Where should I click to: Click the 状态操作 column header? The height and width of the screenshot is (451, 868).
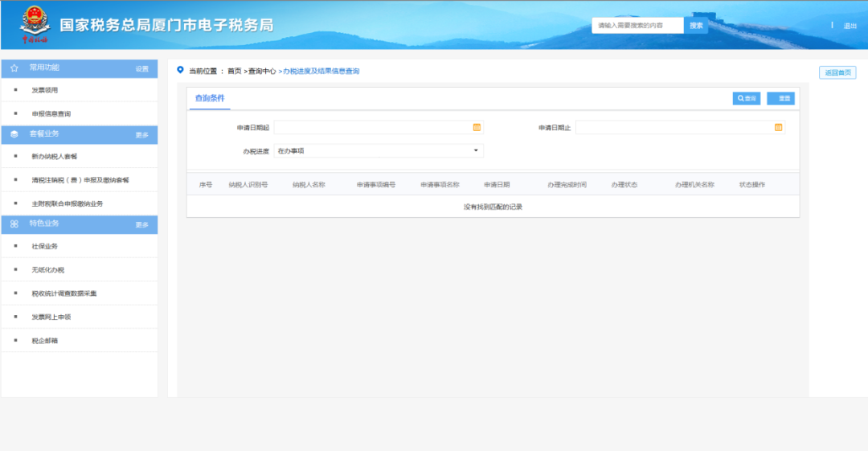point(751,185)
